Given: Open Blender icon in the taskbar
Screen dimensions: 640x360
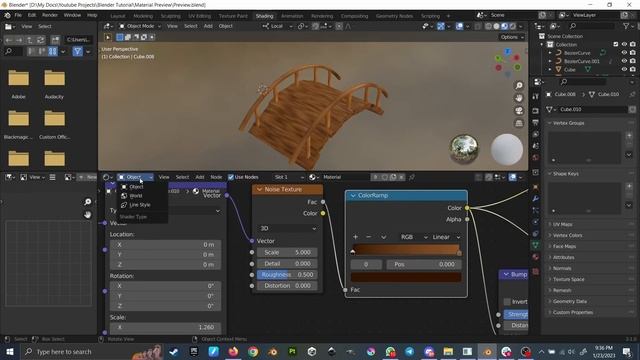Looking at the screenshot, I should point(487,351).
